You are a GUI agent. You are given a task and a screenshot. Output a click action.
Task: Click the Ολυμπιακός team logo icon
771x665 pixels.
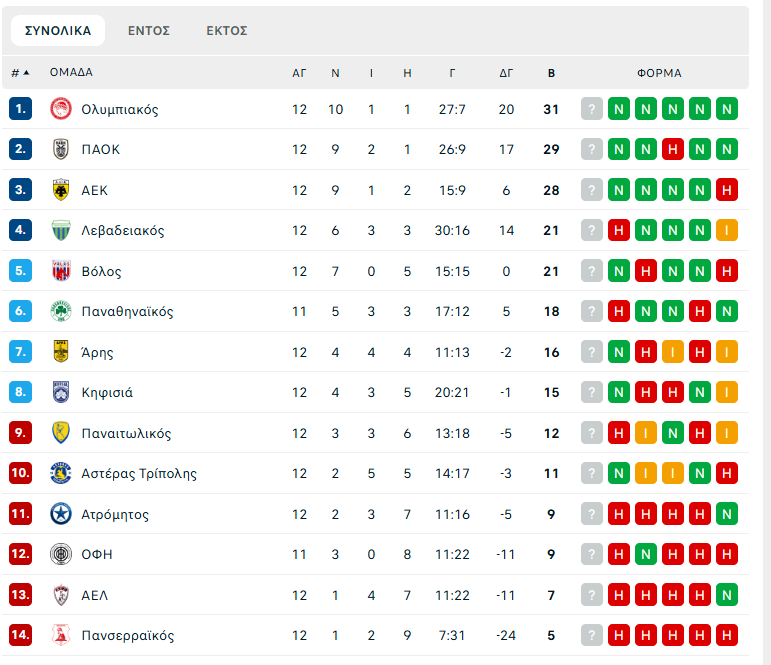click(x=61, y=109)
